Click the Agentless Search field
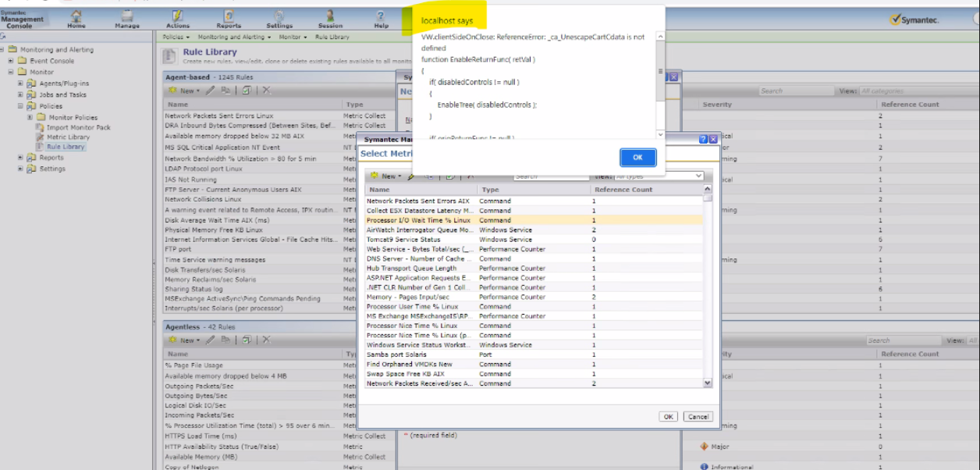The height and width of the screenshot is (470, 980). coord(905,340)
